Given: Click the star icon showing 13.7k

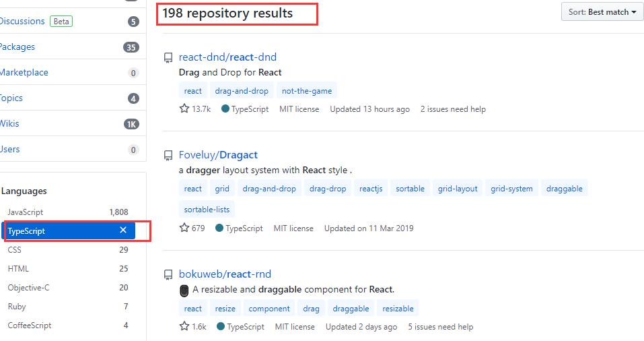Looking at the screenshot, I should click(184, 108).
